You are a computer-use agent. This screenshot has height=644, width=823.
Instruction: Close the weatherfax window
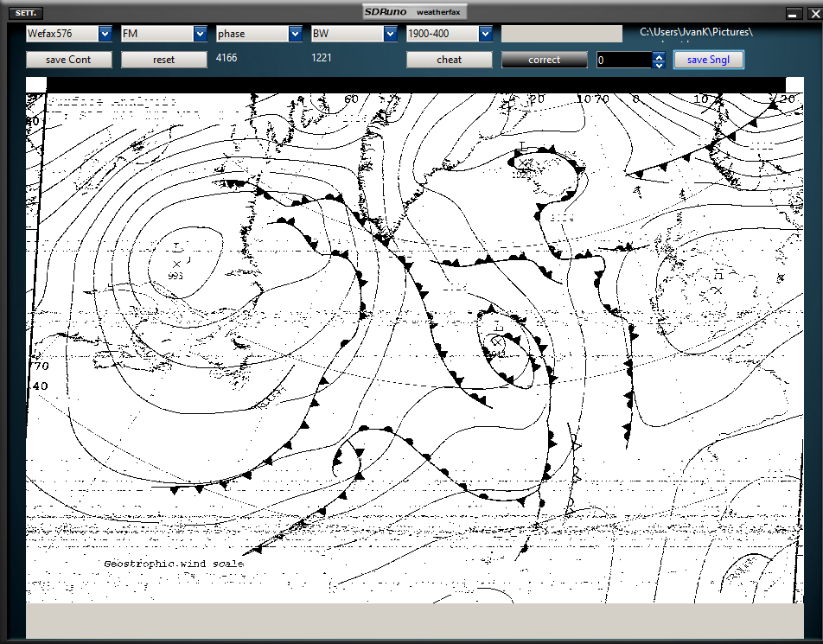click(x=814, y=14)
